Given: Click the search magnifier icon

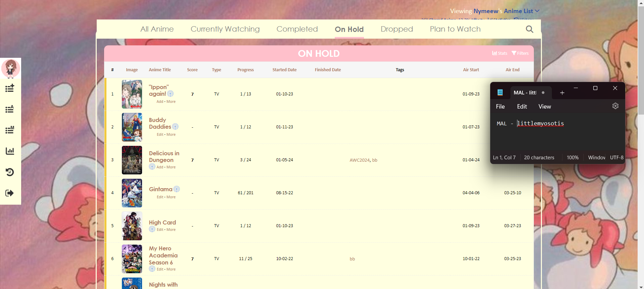Looking at the screenshot, I should pyautogui.click(x=529, y=29).
